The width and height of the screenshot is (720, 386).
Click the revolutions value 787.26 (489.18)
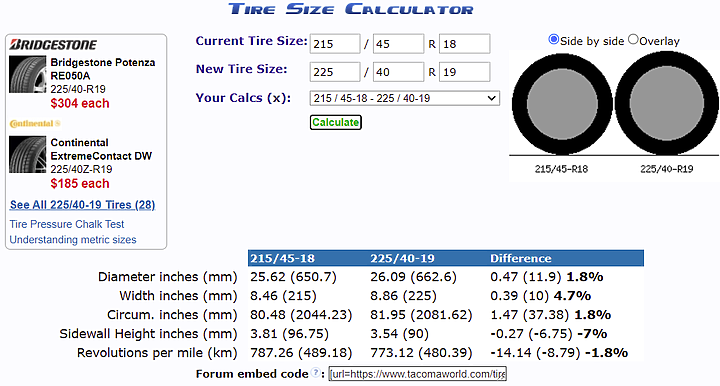(301, 352)
